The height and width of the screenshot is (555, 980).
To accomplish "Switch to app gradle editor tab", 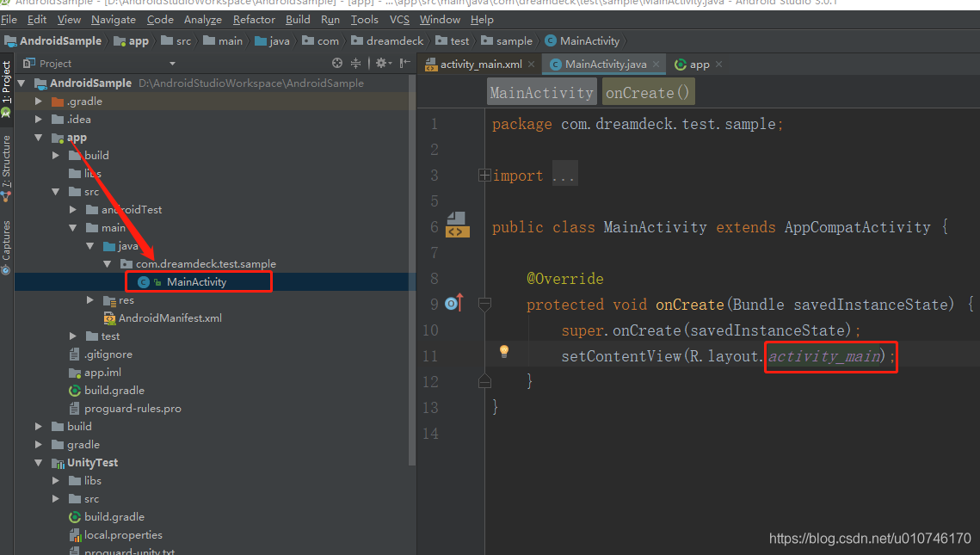I will 700,64.
